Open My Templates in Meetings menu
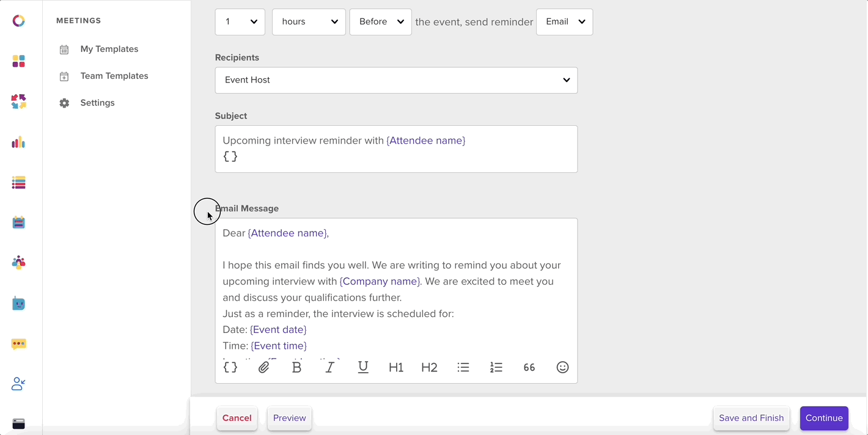Screen dimensions: 868x435 click(109, 49)
